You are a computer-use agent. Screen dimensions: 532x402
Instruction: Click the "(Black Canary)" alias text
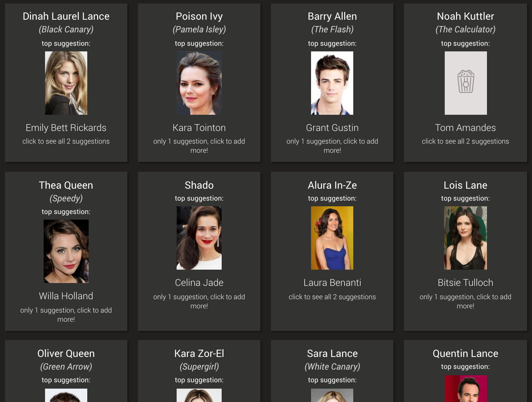[x=66, y=30]
